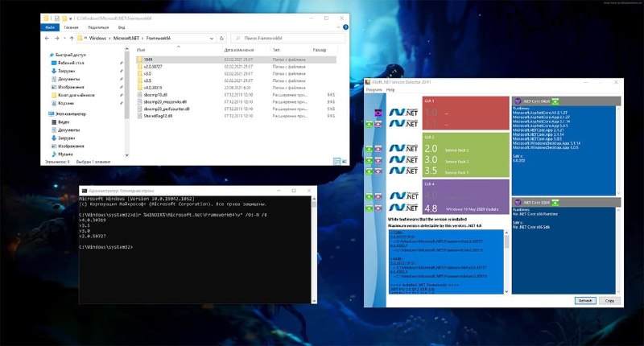Click the purple icon beside .NET 1.0
The height and width of the screenshot is (346, 644).
(x=378, y=113)
